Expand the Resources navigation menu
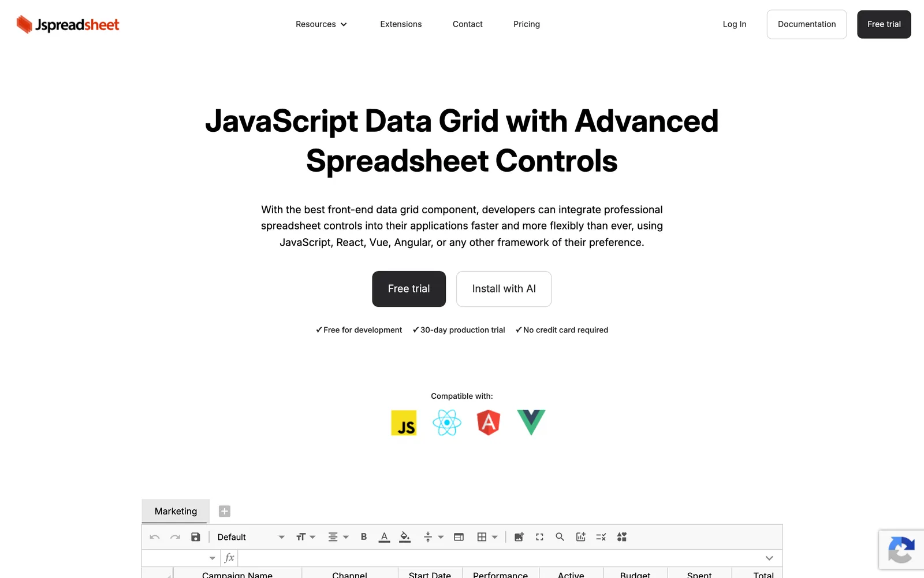The height and width of the screenshot is (578, 924). pyautogui.click(x=321, y=24)
